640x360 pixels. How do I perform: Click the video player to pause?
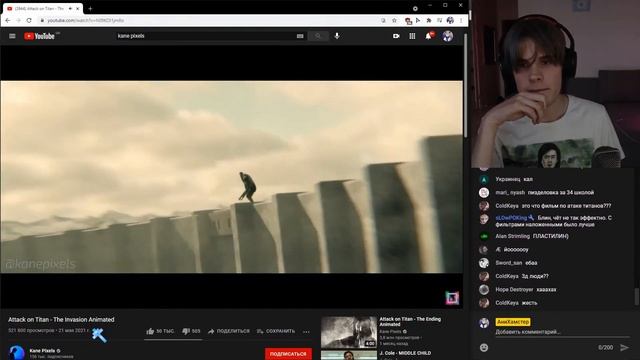click(231, 177)
